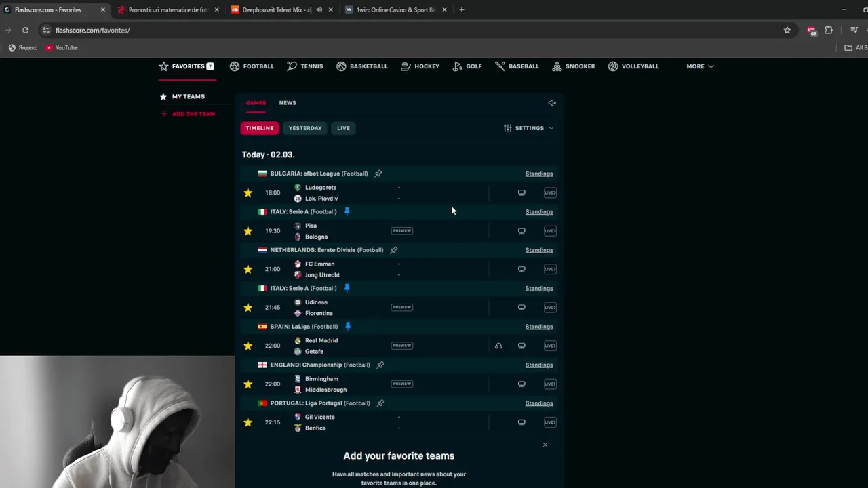Open a new browser tab
The width and height of the screenshot is (868, 488).
[x=462, y=10]
